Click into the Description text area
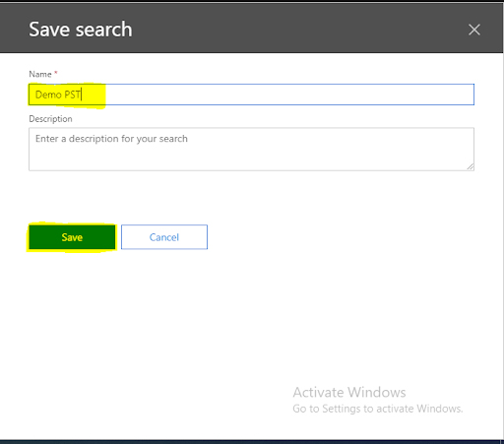This screenshot has height=444, width=504. click(251, 150)
